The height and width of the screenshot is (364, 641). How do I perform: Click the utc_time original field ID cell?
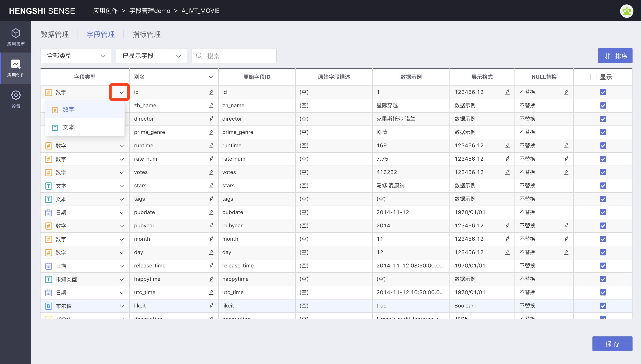pyautogui.click(x=257, y=292)
